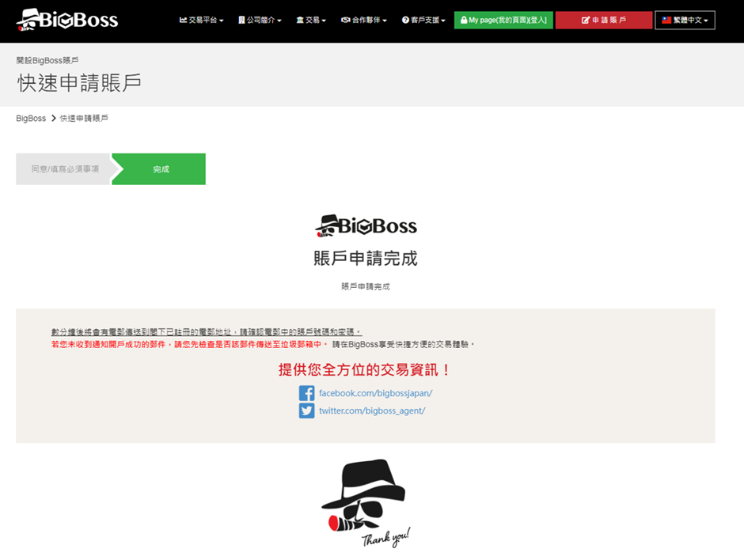Image resolution: width=744 pixels, height=560 pixels.
Task: Open the facebook.com/bigbossjapan/ link
Action: (x=375, y=393)
